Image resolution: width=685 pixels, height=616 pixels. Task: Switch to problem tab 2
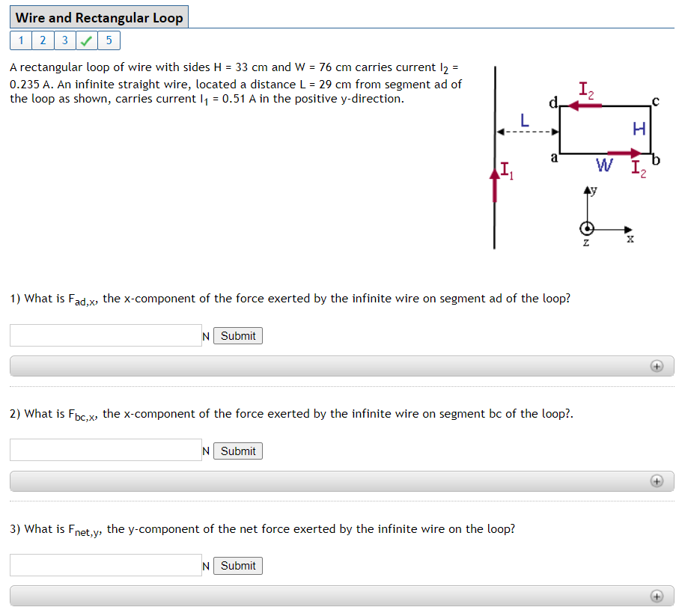43,40
